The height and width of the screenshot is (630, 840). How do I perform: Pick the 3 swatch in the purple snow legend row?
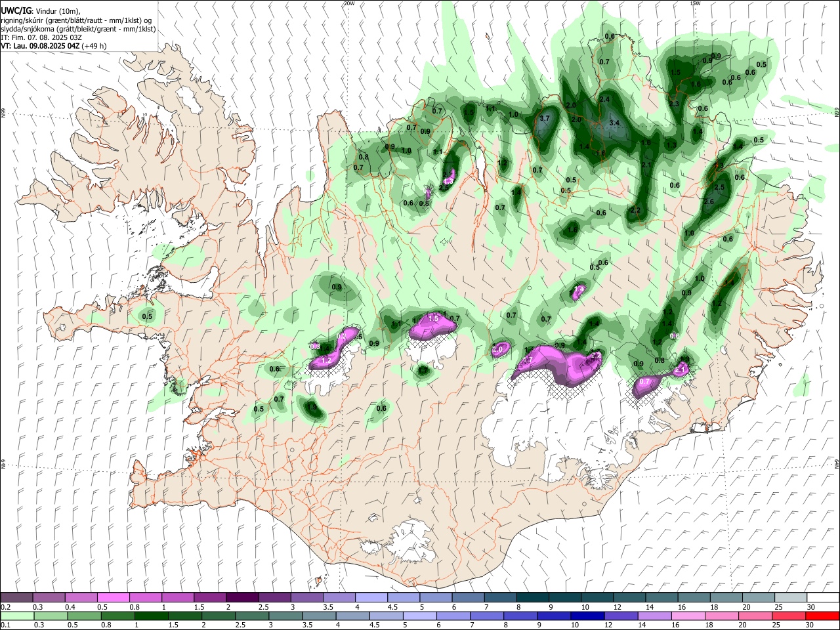coord(306,597)
